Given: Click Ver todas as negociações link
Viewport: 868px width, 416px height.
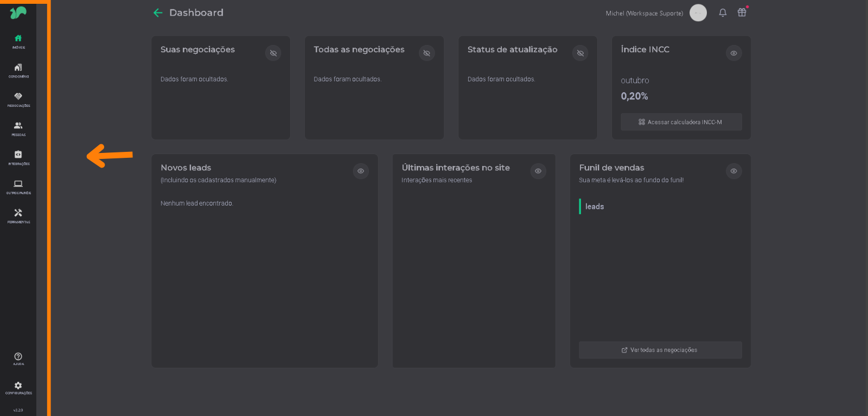Looking at the screenshot, I should coord(660,350).
